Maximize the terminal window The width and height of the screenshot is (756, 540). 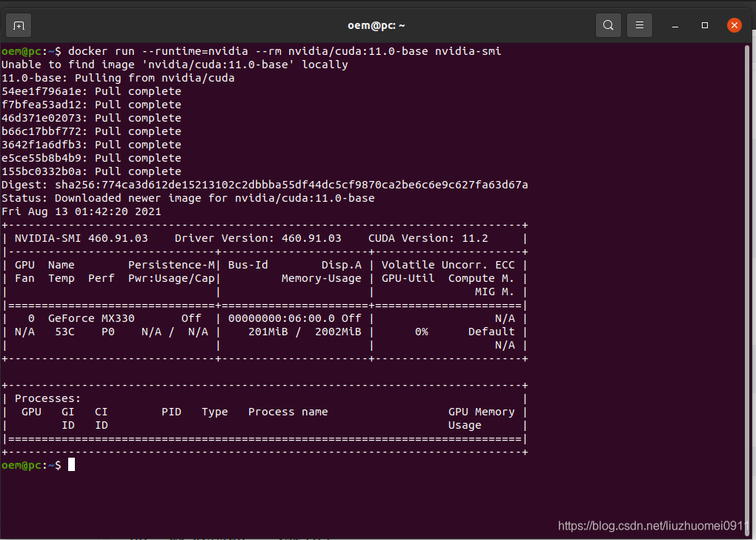point(704,25)
